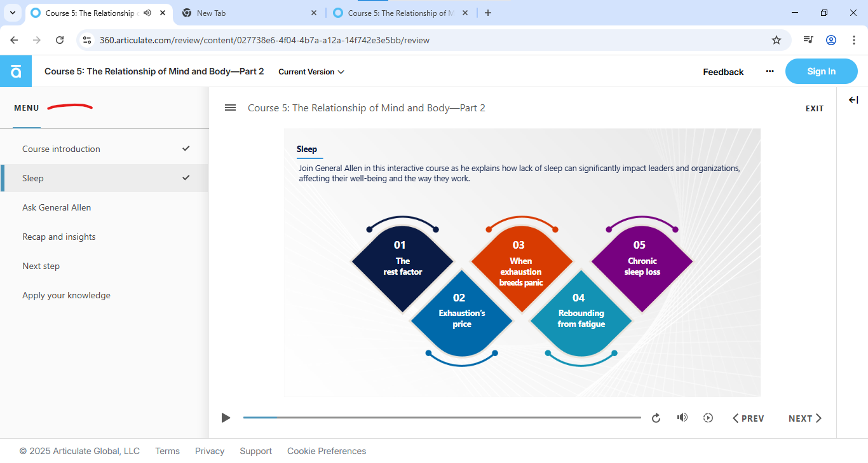Open Cookie Preferences link
This screenshot has height=463, width=868.
(327, 451)
